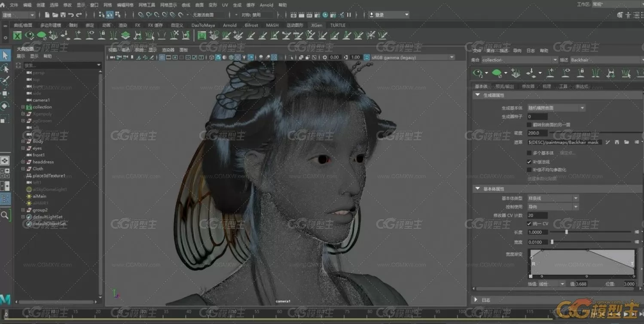Click mask save floppy icon
Screen dimensions: 644x324
617,142
